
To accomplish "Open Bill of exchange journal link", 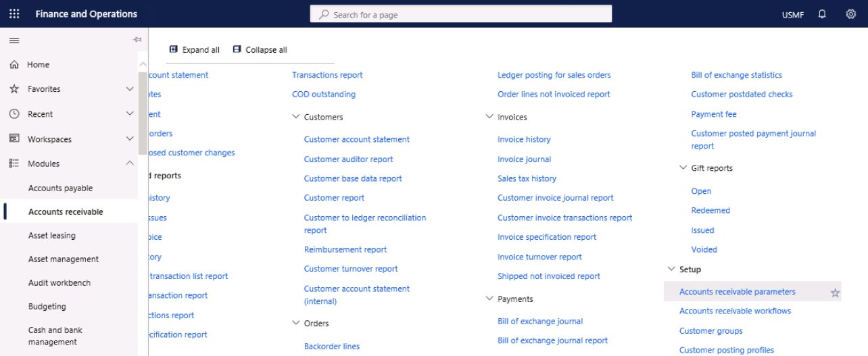I will (540, 322).
